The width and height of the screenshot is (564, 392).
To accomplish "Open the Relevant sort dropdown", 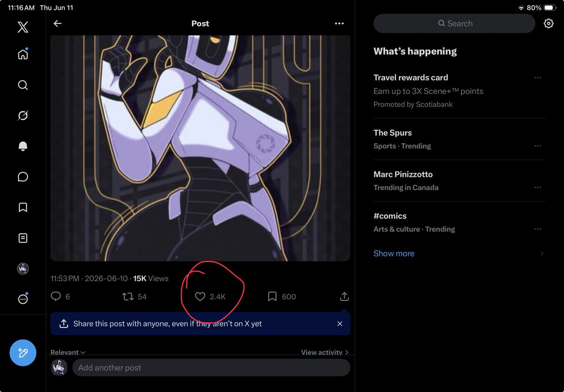I will click(68, 352).
